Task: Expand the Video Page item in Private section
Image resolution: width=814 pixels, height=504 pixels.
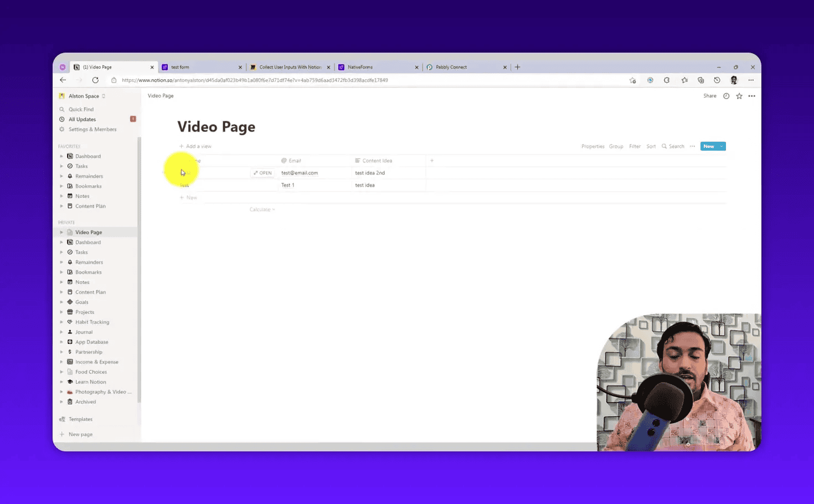Action: (61, 232)
